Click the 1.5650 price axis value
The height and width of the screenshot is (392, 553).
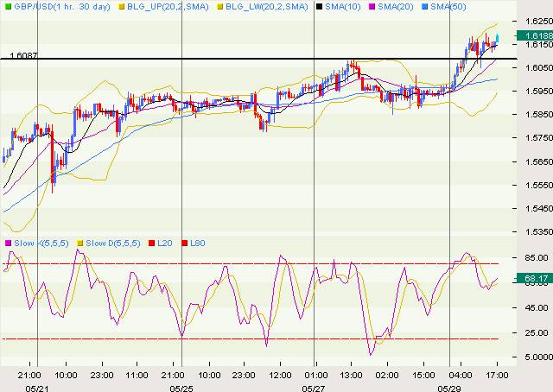539,161
